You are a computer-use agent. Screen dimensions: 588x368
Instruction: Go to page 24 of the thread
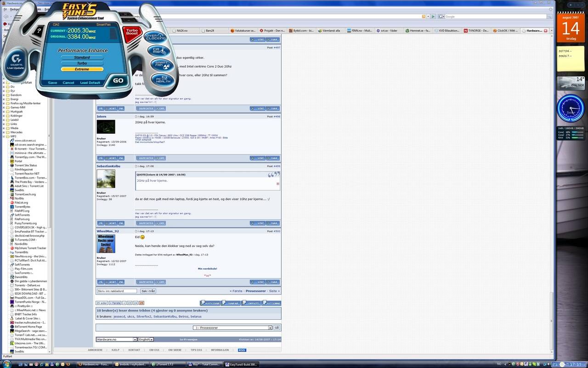coord(136,303)
